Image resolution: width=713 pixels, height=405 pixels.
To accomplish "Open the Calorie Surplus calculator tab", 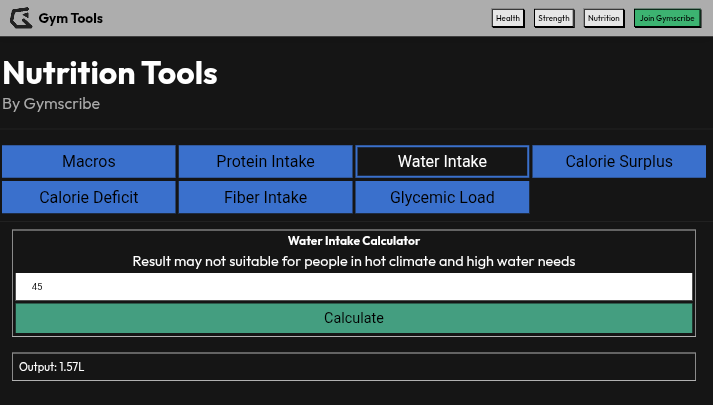I will coord(619,161).
